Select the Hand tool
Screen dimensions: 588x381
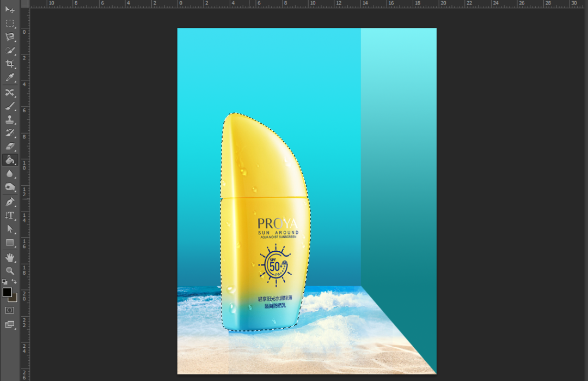(x=10, y=257)
